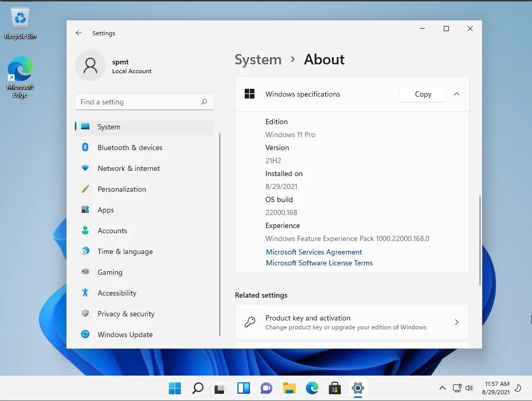
Task: Open Microsoft Edge desktop shortcut
Action: [x=20, y=77]
